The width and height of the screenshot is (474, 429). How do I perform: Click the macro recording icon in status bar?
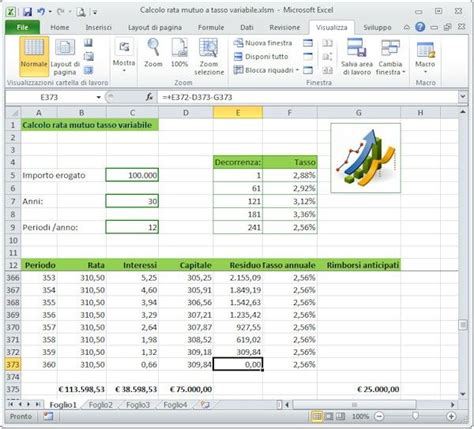(48, 416)
